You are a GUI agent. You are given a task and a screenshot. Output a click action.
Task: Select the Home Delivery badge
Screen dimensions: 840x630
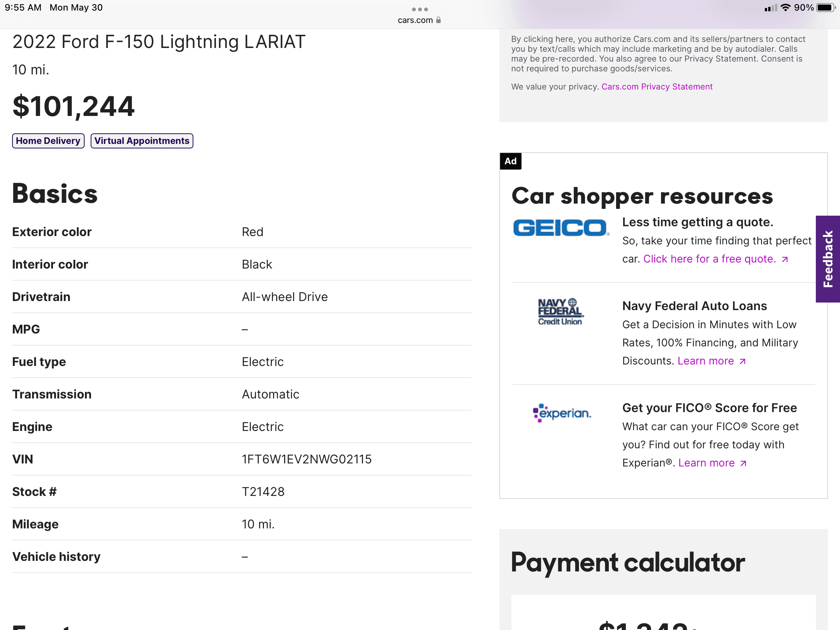tap(48, 141)
